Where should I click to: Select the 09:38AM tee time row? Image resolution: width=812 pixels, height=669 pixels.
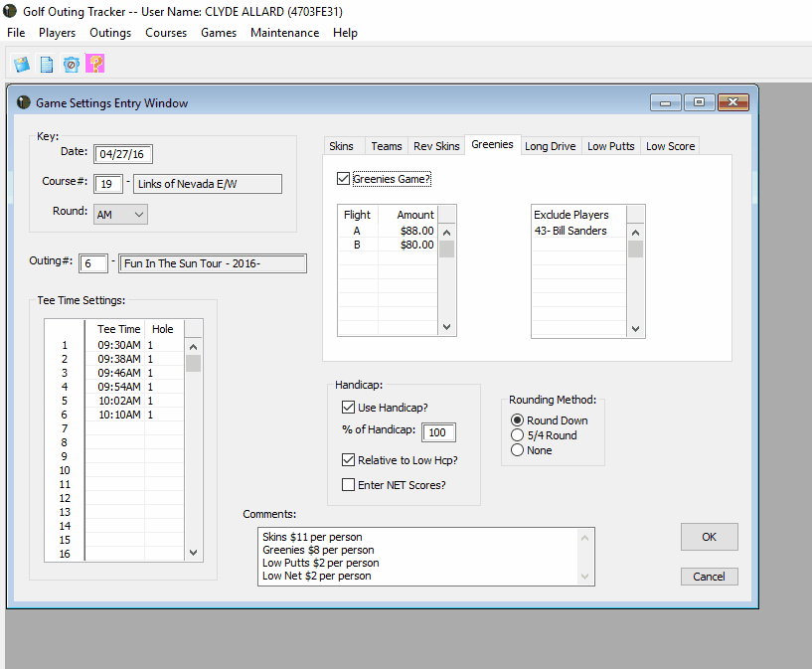(133, 359)
